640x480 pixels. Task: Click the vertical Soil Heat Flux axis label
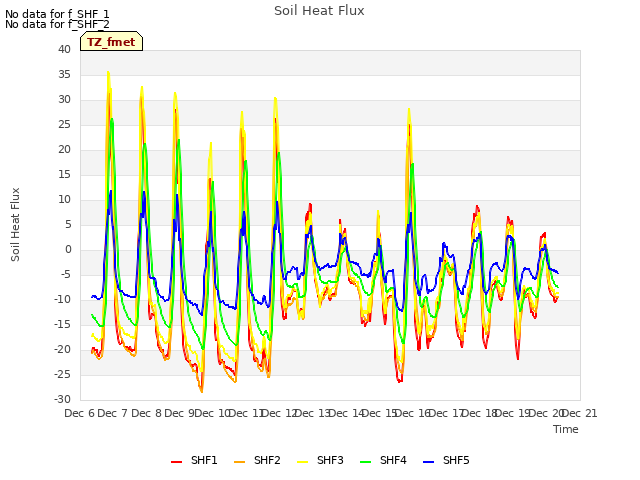[x=15, y=224]
